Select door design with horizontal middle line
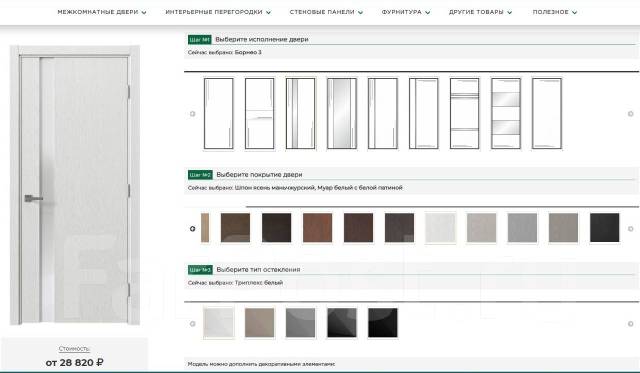 click(x=260, y=113)
